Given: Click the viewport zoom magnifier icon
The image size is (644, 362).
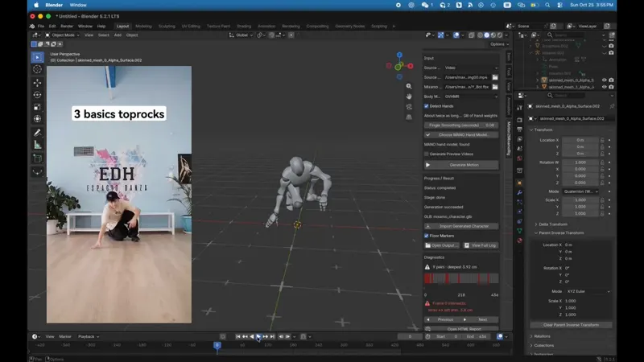Looking at the screenshot, I should pos(409,86).
